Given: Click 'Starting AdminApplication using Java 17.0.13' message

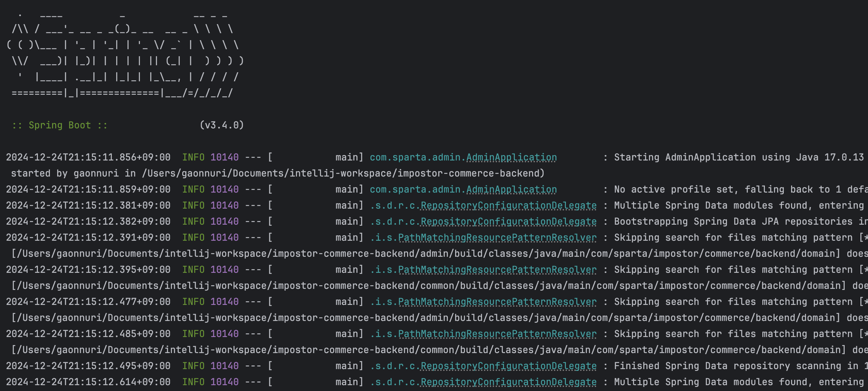Looking at the screenshot, I should tap(739, 157).
